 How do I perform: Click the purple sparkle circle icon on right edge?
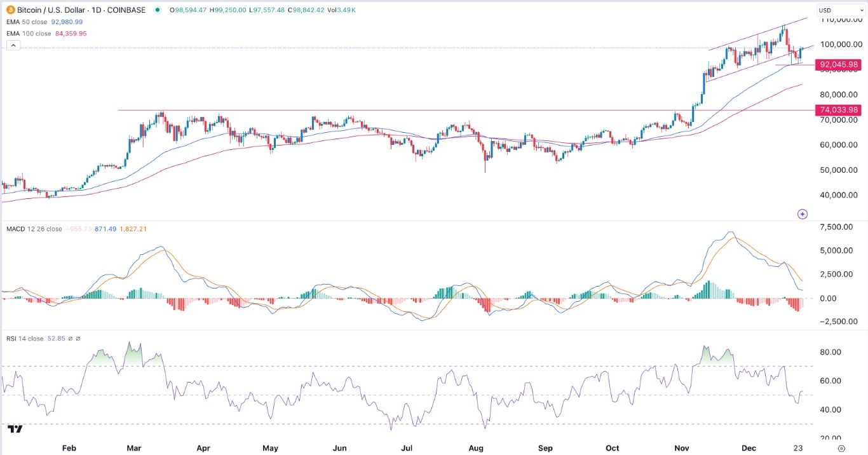tap(803, 214)
